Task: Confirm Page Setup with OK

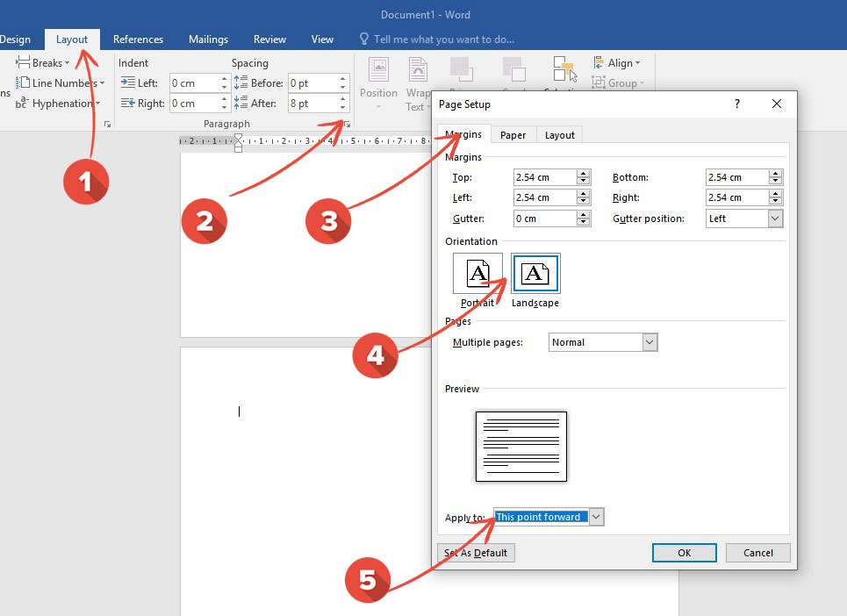Action: (x=685, y=553)
